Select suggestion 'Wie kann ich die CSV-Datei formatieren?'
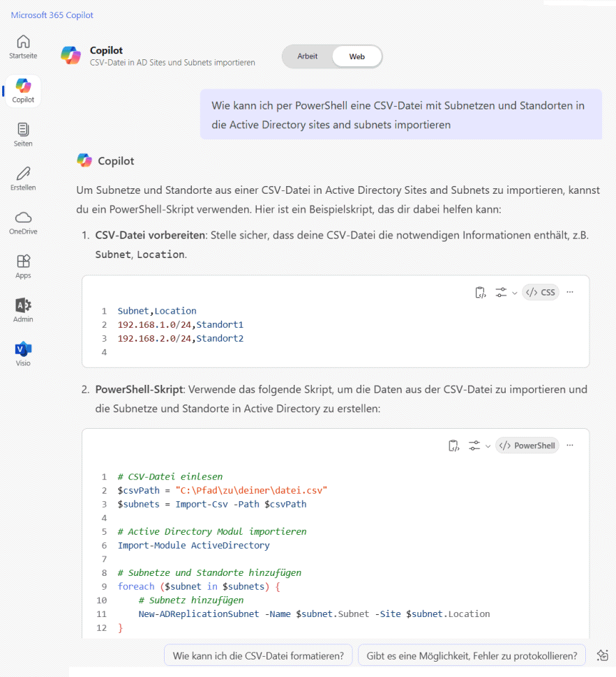The height and width of the screenshot is (677, 616). coord(258,655)
